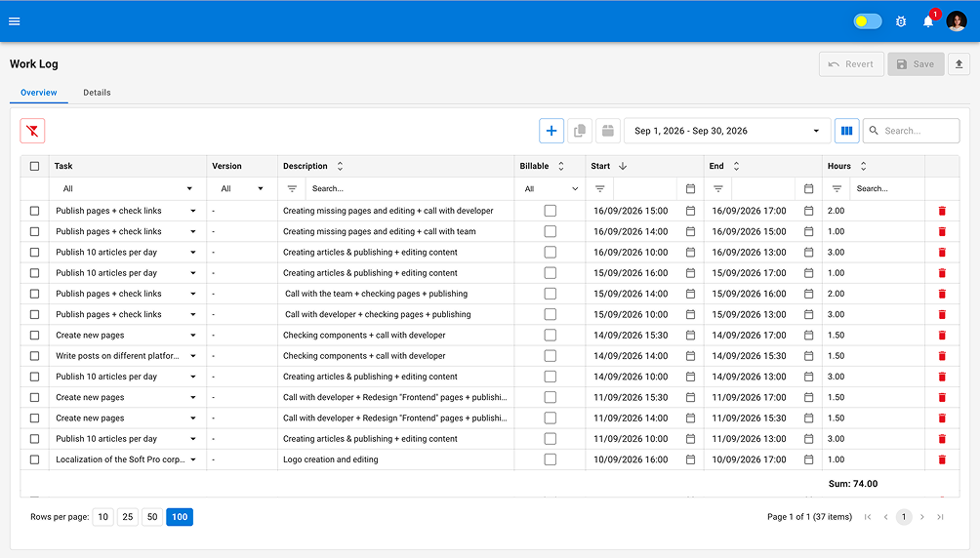Open end date picker for 11/09/2026 13:00
The height and width of the screenshot is (558, 980).
[808, 439]
